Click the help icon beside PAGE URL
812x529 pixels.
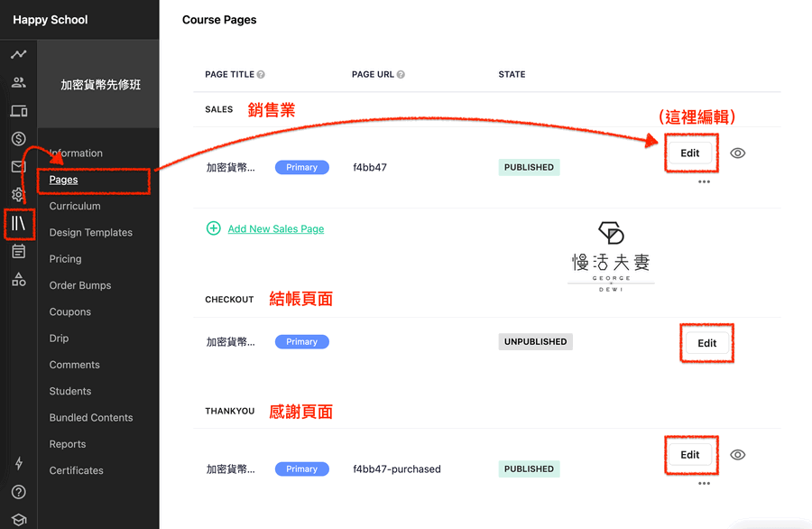[401, 75]
